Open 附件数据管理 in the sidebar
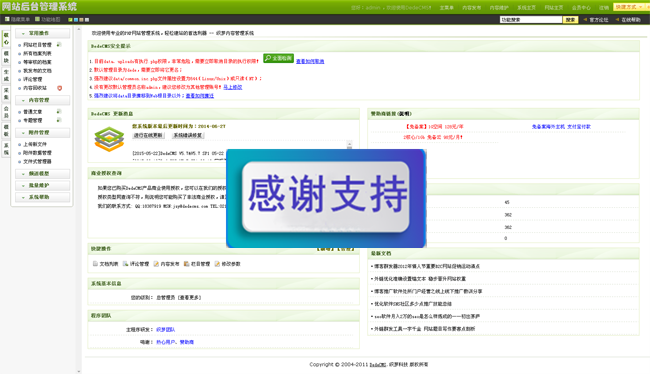The width and height of the screenshot is (650, 374). [37, 153]
